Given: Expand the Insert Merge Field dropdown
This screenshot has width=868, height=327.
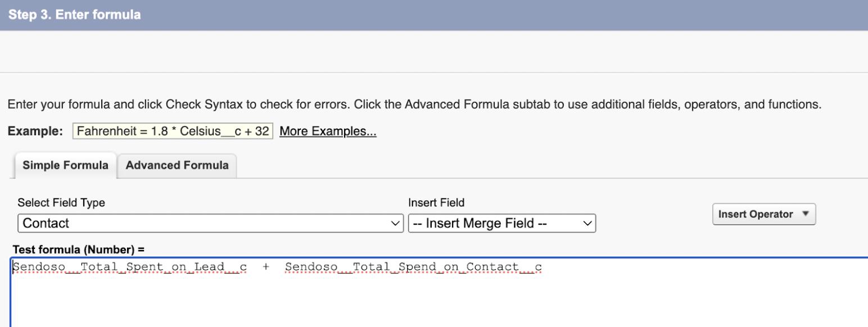Looking at the screenshot, I should [x=502, y=223].
